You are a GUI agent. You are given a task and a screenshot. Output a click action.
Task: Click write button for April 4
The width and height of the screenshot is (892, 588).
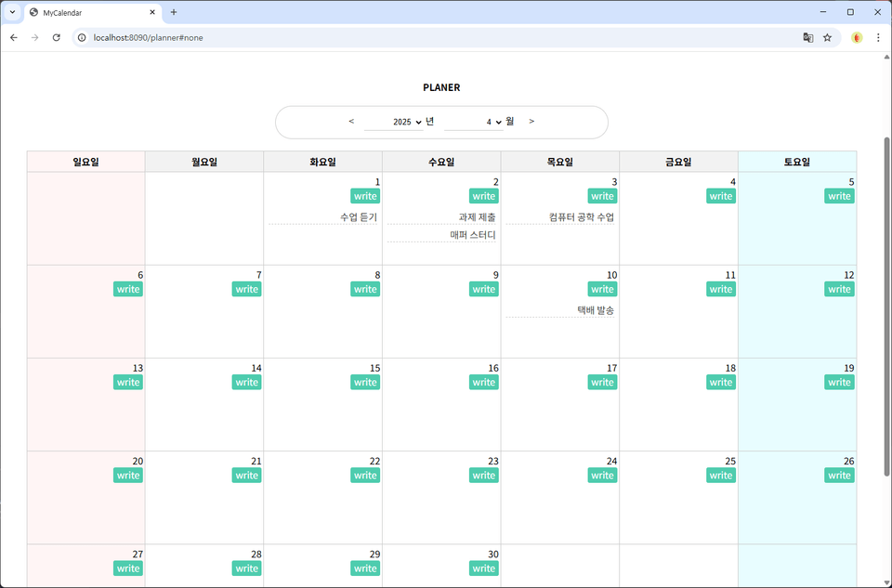(721, 196)
